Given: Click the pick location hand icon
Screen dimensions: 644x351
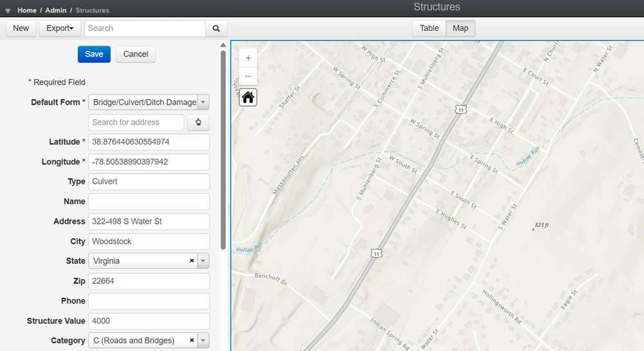Looking at the screenshot, I should pos(198,122).
